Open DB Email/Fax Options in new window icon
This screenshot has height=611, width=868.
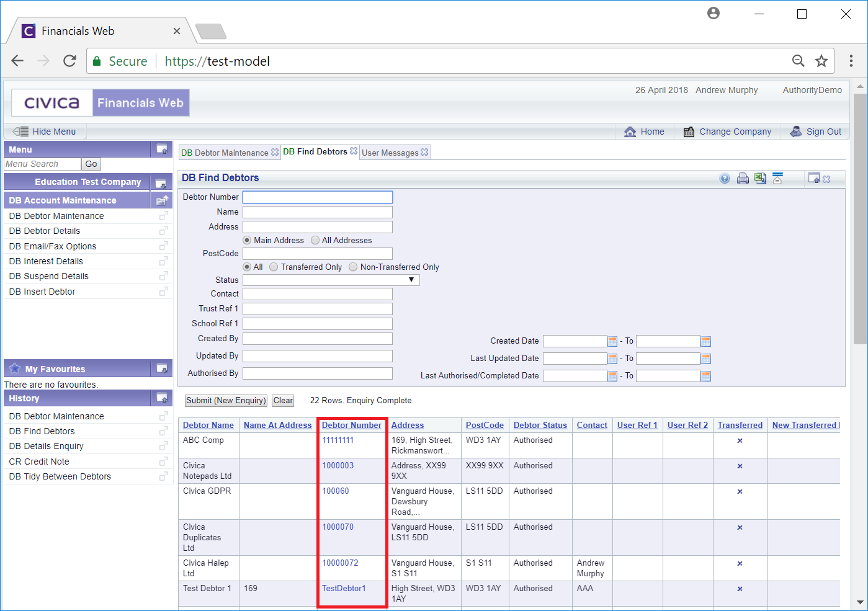[164, 246]
